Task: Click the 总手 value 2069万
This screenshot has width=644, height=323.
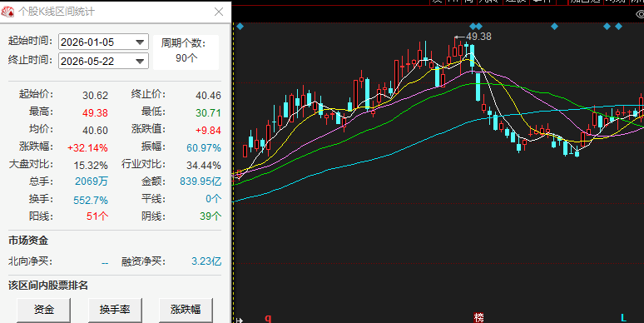Action: pos(92,181)
